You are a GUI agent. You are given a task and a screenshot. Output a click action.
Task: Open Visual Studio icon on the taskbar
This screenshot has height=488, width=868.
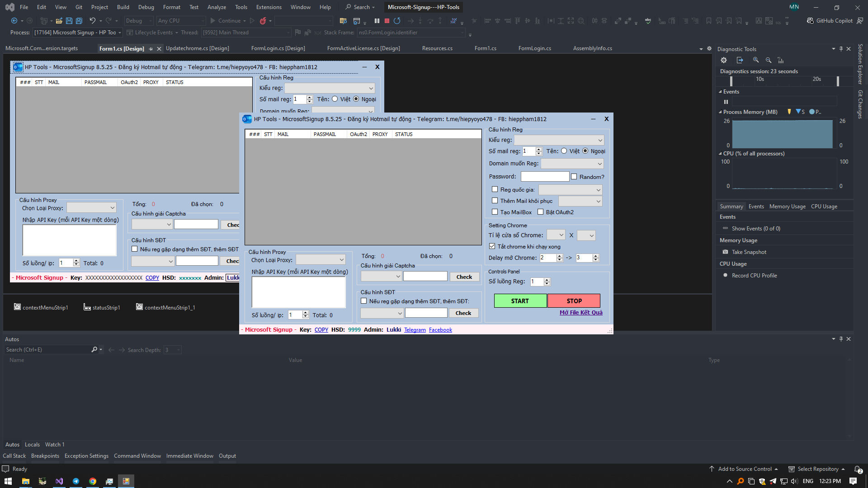[59, 481]
